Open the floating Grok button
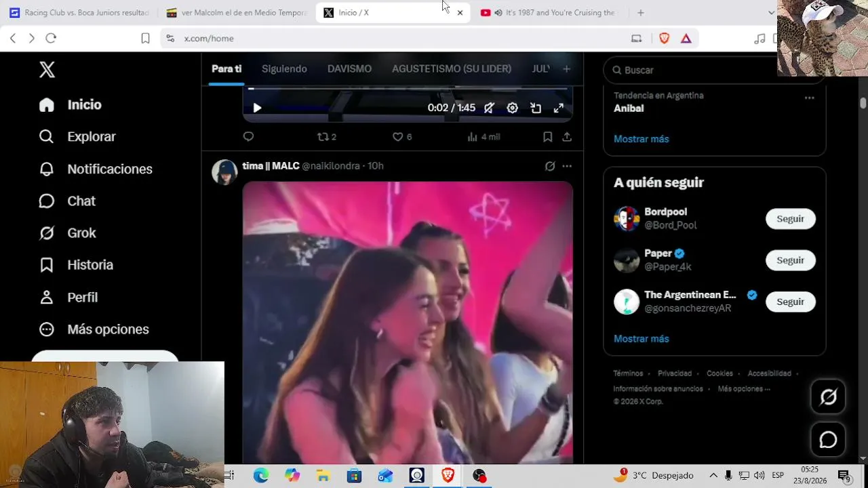Viewport: 868px width, 488px height. point(828,397)
